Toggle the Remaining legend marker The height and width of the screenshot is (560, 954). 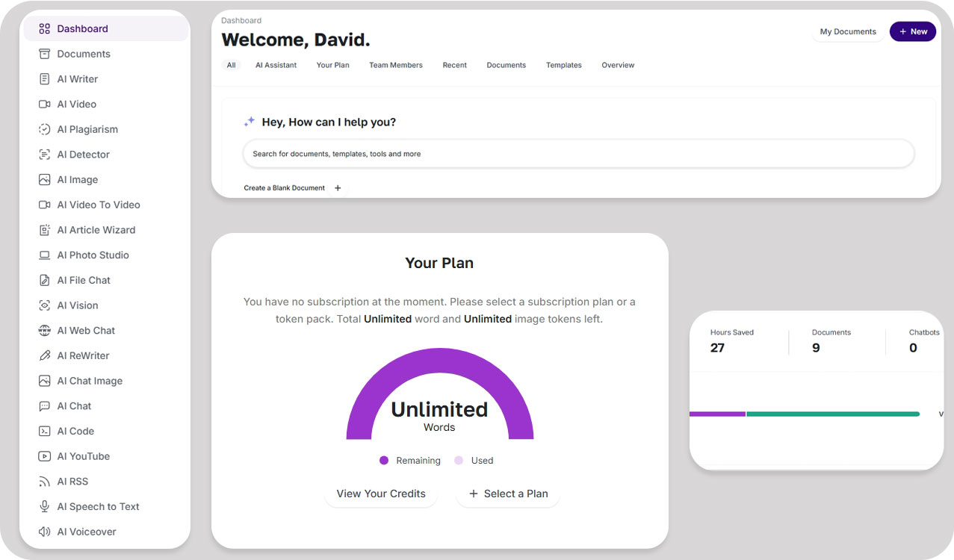click(384, 461)
